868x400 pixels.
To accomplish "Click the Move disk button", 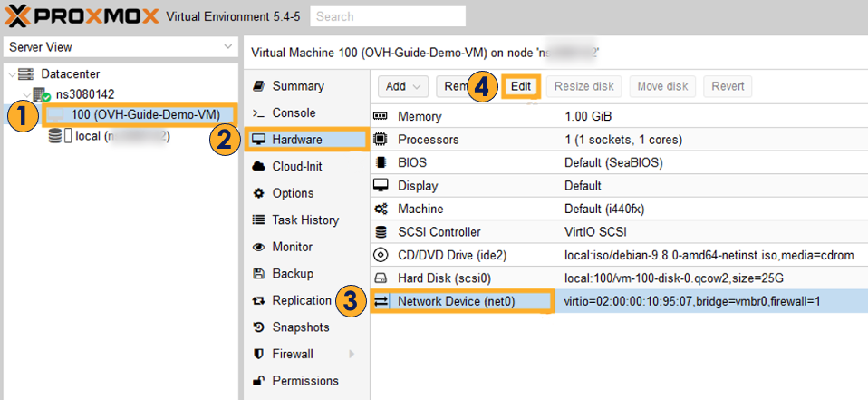I will click(x=662, y=86).
